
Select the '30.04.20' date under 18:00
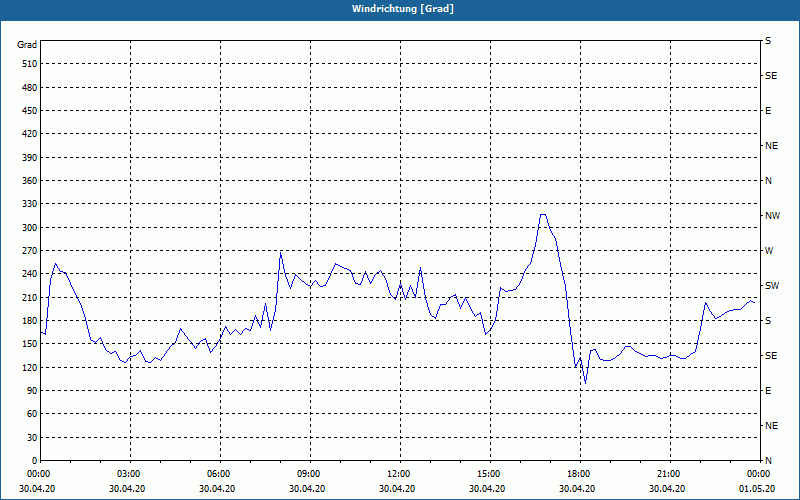pos(577,489)
